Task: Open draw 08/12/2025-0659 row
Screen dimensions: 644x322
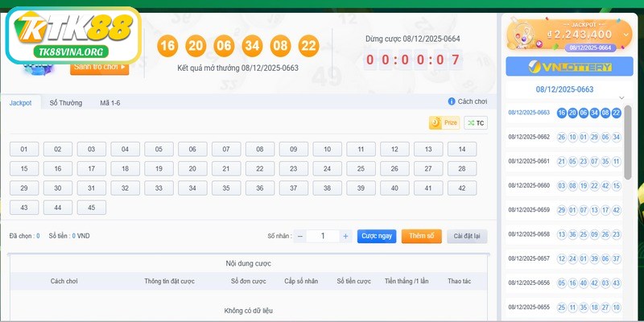Action: click(564, 210)
